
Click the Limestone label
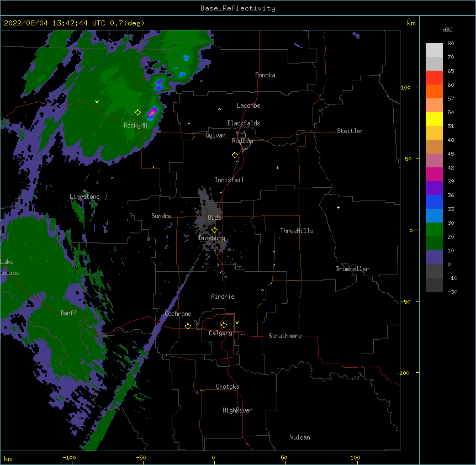tap(84, 197)
